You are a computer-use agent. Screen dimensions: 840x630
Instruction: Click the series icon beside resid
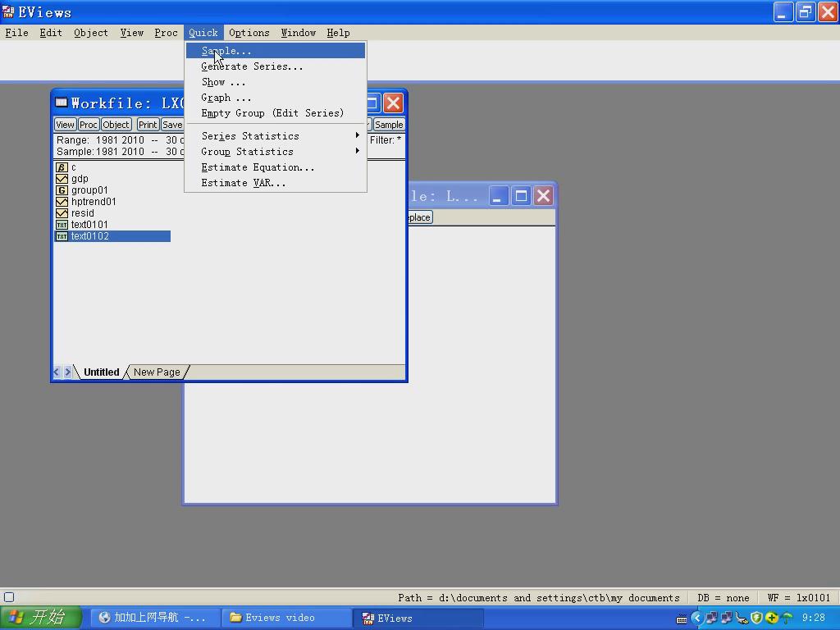(x=62, y=213)
